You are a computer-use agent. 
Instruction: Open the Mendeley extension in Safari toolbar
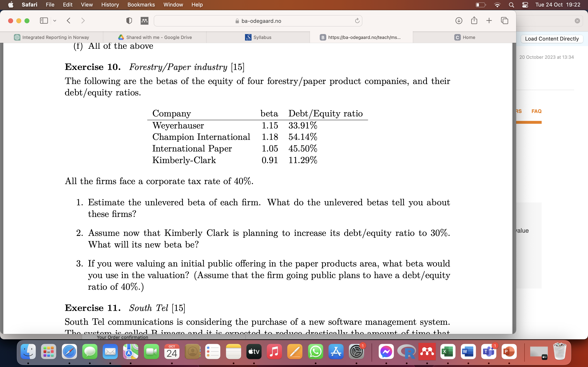click(145, 21)
